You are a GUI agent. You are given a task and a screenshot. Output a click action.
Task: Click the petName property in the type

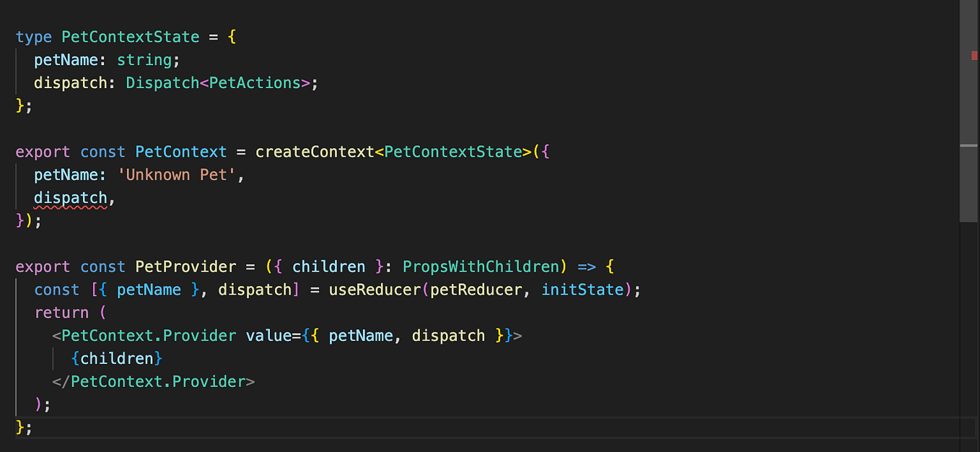tap(66, 59)
